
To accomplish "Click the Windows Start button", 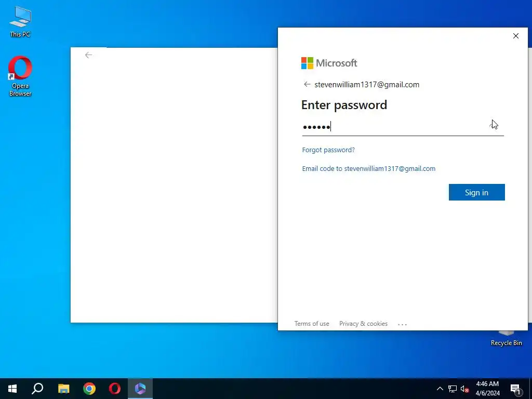I will pyautogui.click(x=12, y=389).
